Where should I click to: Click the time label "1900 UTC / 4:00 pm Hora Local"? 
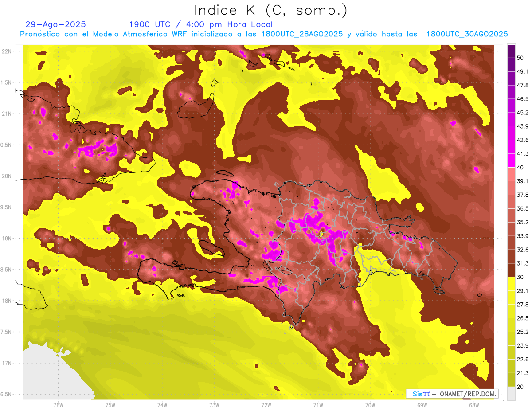201,24
